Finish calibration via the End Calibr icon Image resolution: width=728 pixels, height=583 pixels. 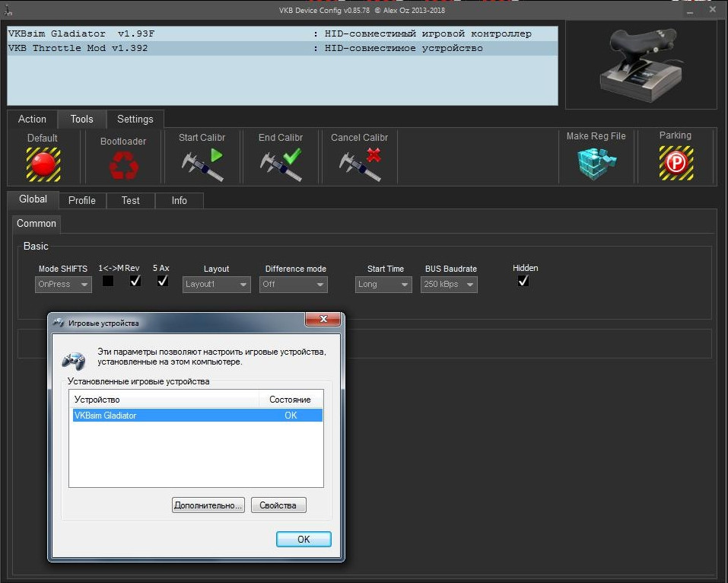(281, 164)
